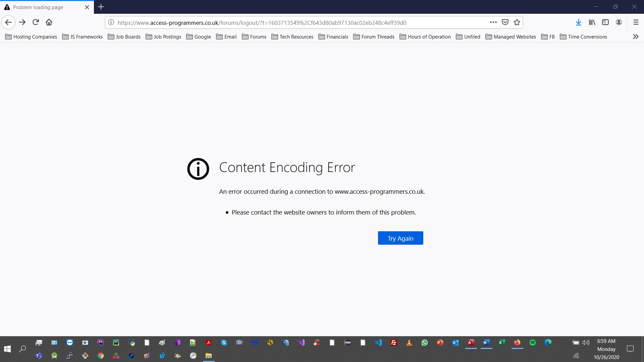
Task: Click the forward navigation arrow
Action: (22, 22)
